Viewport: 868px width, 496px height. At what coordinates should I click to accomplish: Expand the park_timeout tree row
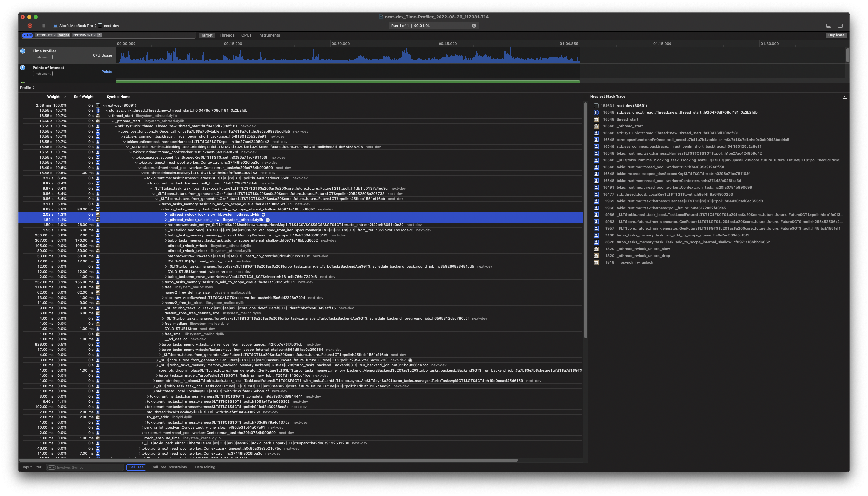(140, 448)
